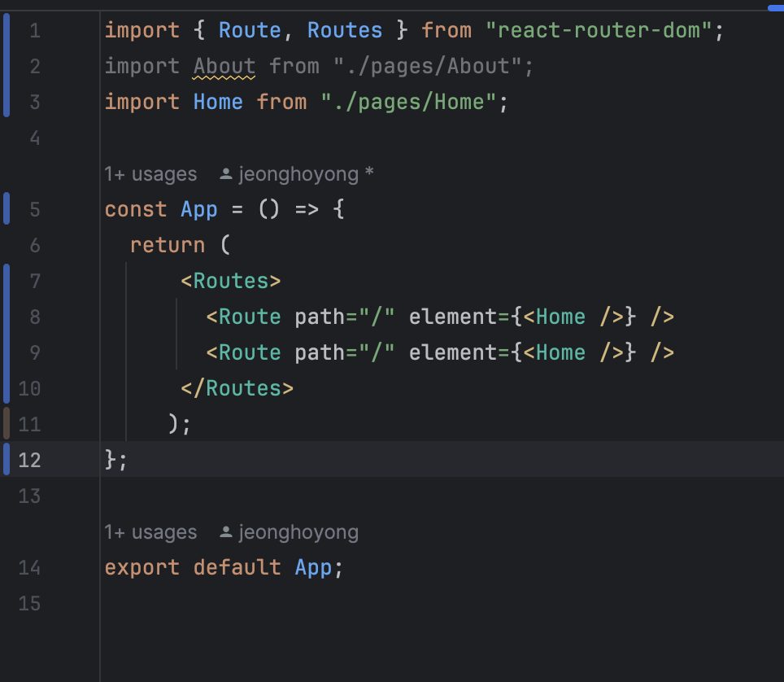784x682 pixels.
Task: Open author 'jeonghoyong *' annotation above App
Action: [x=306, y=174]
